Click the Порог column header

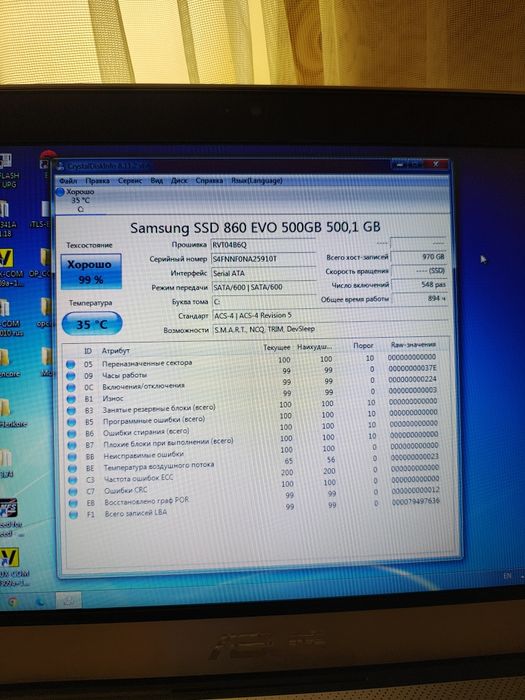click(x=363, y=346)
